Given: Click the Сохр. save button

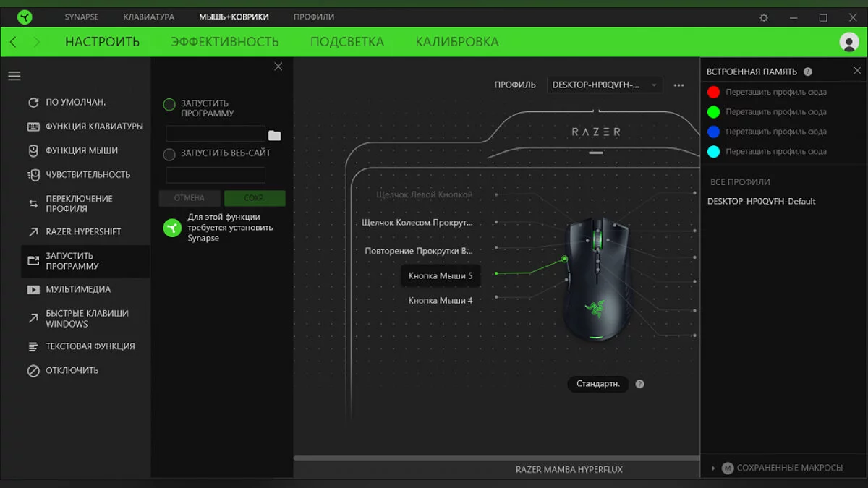Looking at the screenshot, I should (x=255, y=198).
